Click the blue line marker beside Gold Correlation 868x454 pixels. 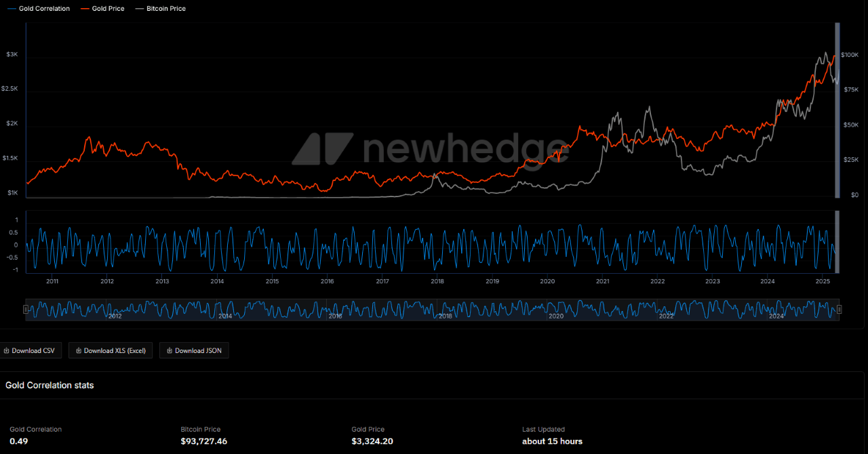(x=11, y=9)
